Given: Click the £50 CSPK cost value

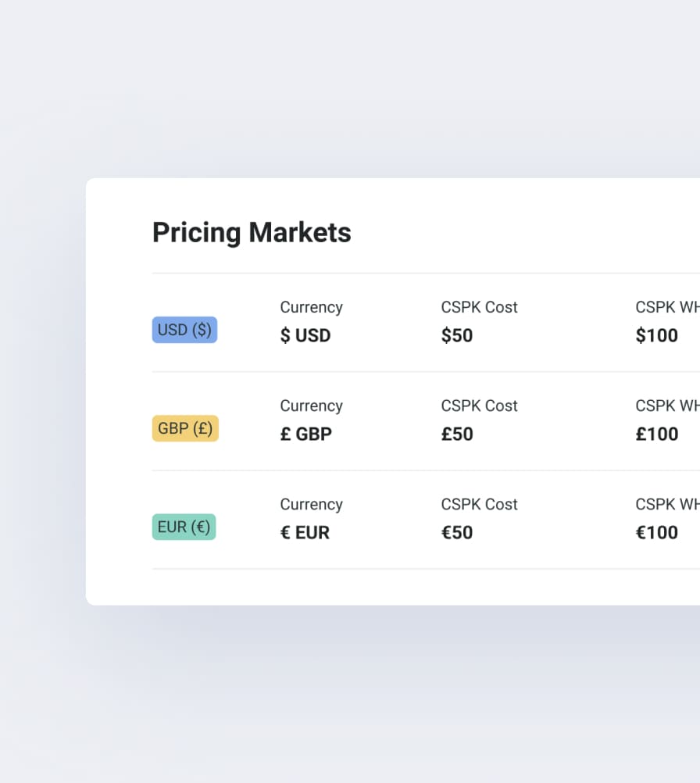Looking at the screenshot, I should click(457, 434).
